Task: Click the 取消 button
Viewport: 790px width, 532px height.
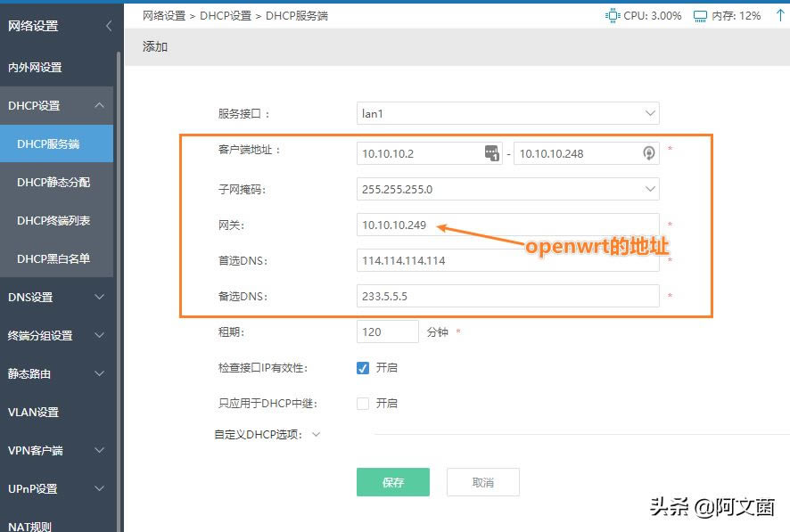Action: point(482,482)
